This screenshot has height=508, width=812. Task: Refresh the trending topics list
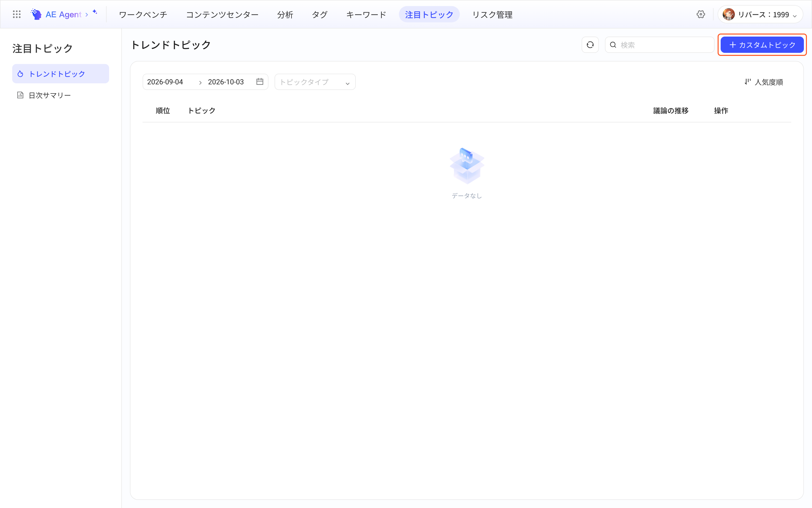pyautogui.click(x=590, y=45)
